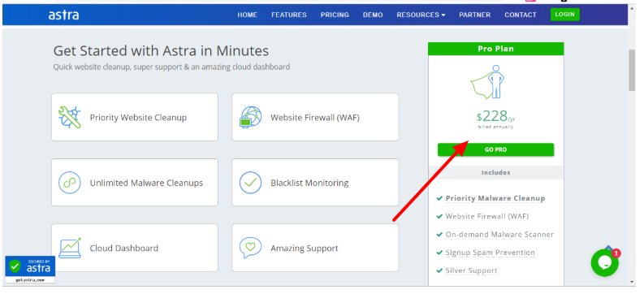Screen dimensions: 644x294
Task: Click the Includes section label
Action: (x=495, y=172)
